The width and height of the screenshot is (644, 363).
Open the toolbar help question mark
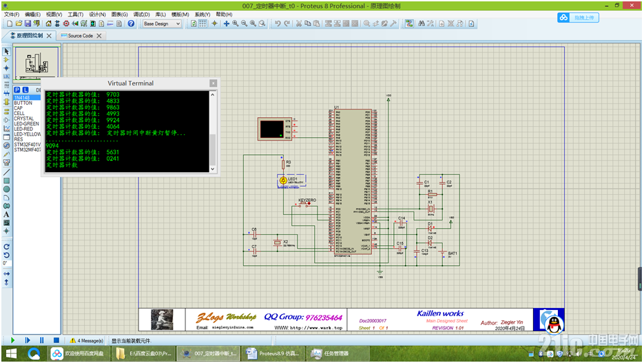click(131, 24)
